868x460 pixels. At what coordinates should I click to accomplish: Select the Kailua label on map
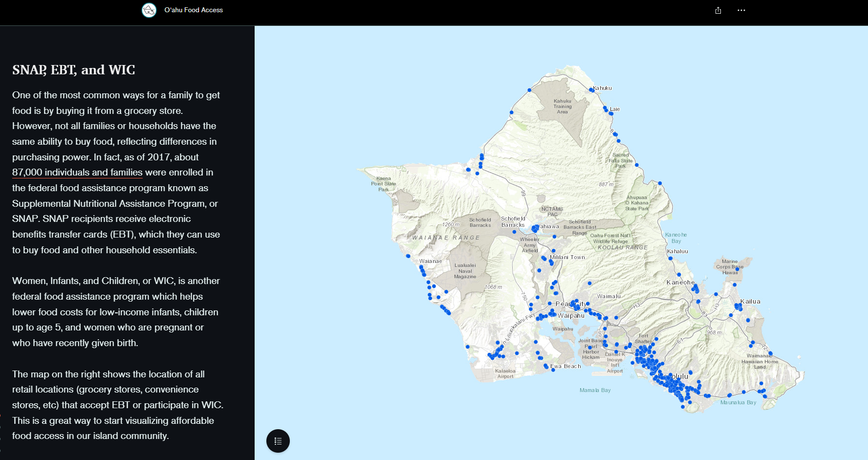[x=750, y=301]
